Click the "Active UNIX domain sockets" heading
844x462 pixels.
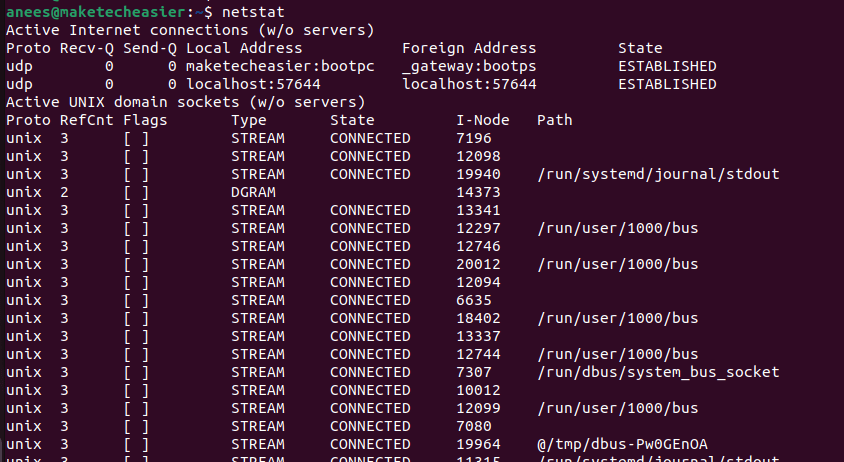pos(185,102)
